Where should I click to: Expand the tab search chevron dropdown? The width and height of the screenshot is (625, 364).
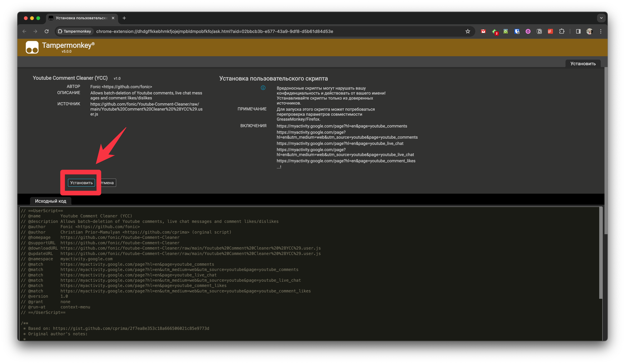click(601, 18)
